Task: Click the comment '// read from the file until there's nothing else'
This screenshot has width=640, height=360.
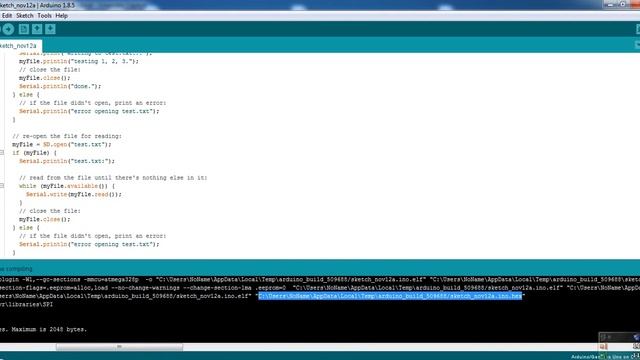Action: pos(113,178)
